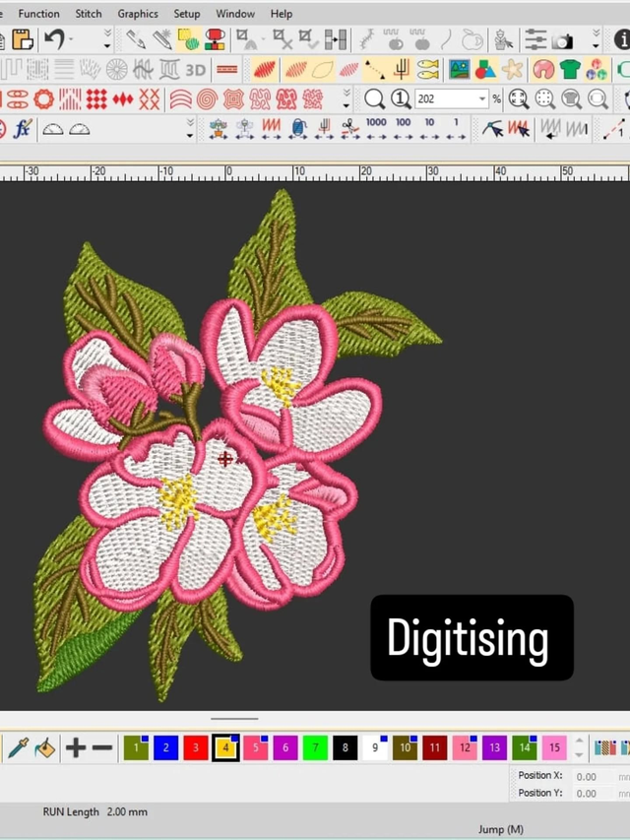630x840 pixels.
Task: Open the Setup menu
Action: 187,14
